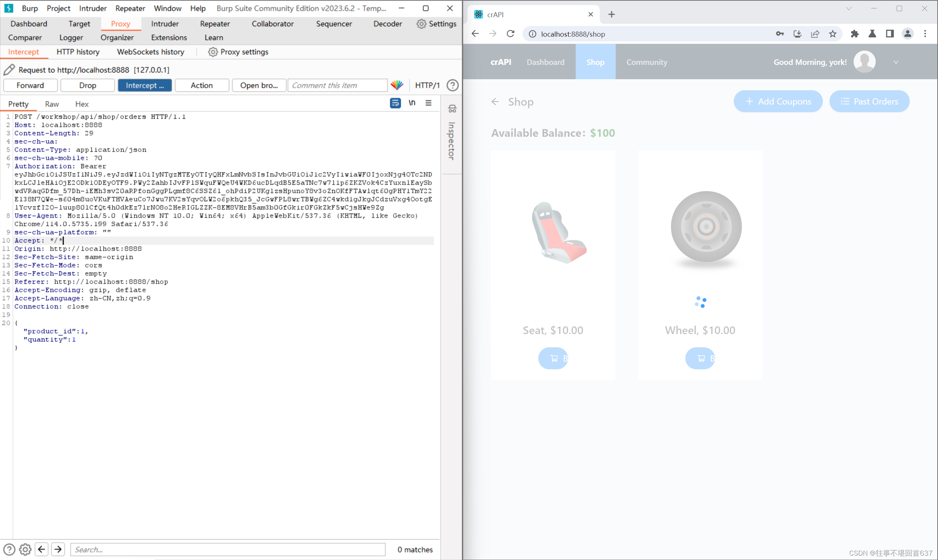Switch to the HTTP history tab
This screenshot has width=938, height=560.
[78, 52]
